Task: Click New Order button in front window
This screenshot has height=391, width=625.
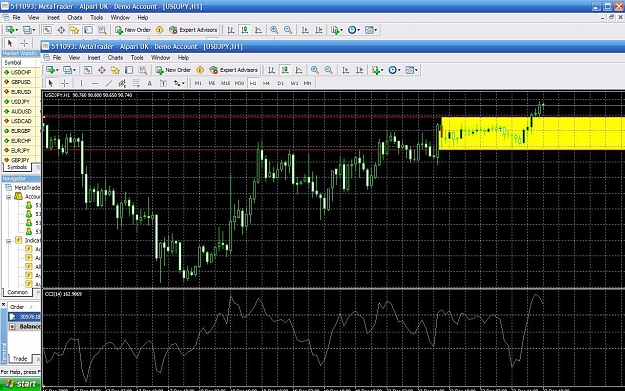Action: (174, 70)
